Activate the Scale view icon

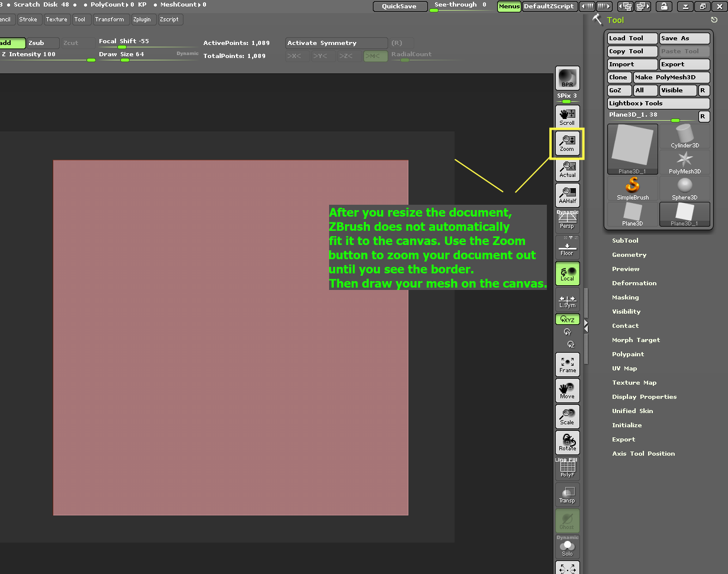(568, 416)
